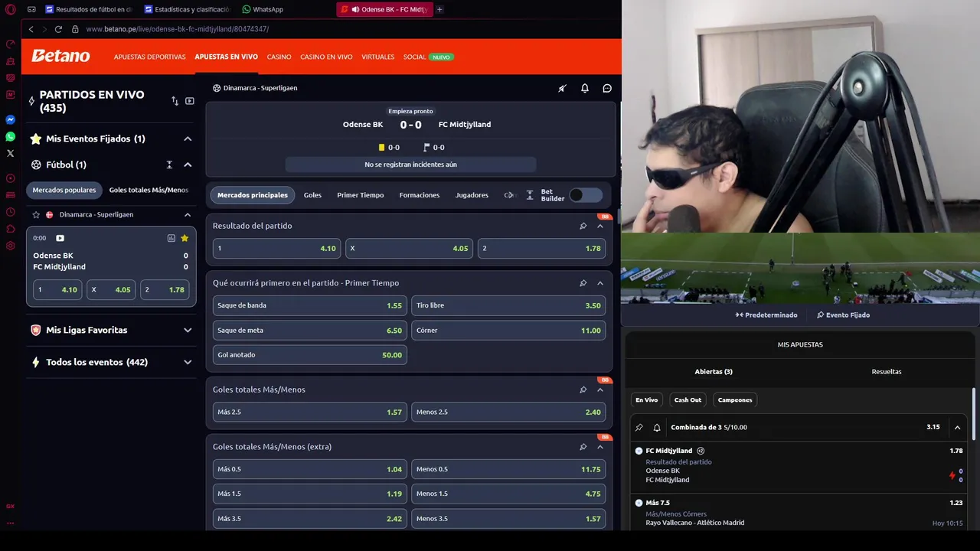Open WhatsApp in the Opera sidebar
This screenshot has height=551, width=980.
click(x=11, y=137)
